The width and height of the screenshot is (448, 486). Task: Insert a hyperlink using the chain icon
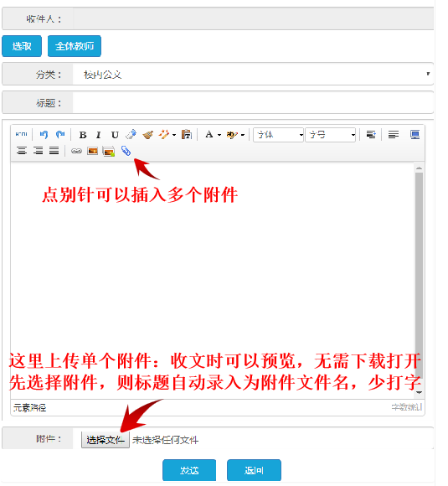point(76,151)
